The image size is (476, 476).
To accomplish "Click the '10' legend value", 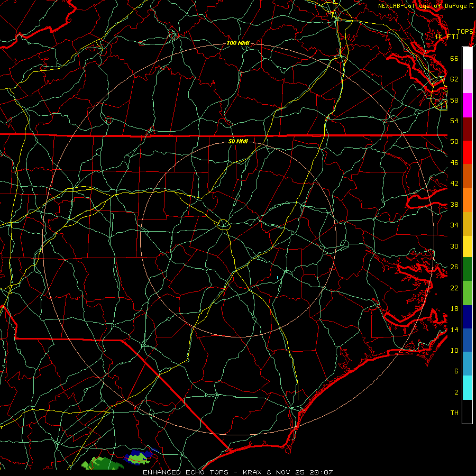I will pos(454,350).
